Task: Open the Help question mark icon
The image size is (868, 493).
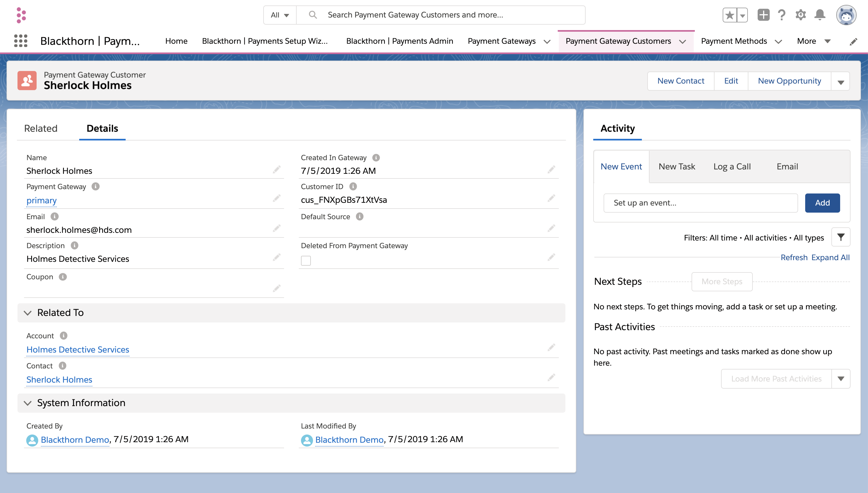Action: point(782,15)
